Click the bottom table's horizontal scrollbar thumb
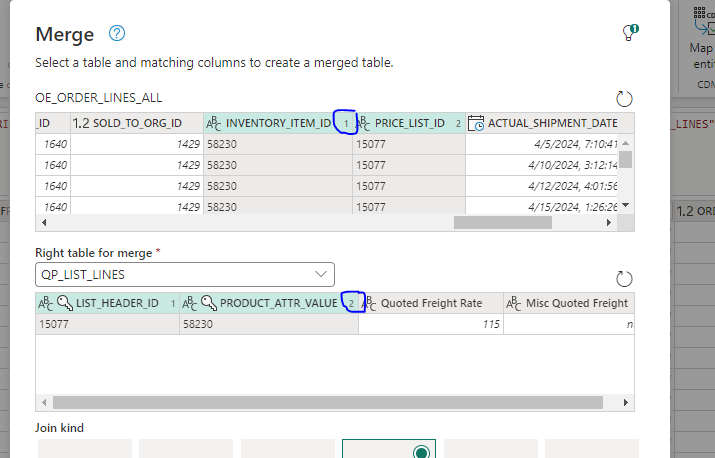This screenshot has height=458, width=715. (328, 402)
